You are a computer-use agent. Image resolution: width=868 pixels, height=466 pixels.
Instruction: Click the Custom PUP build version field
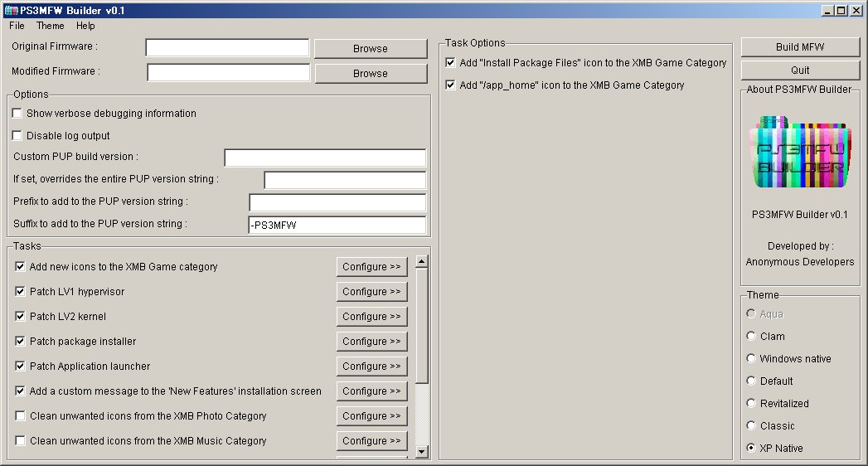(325, 158)
